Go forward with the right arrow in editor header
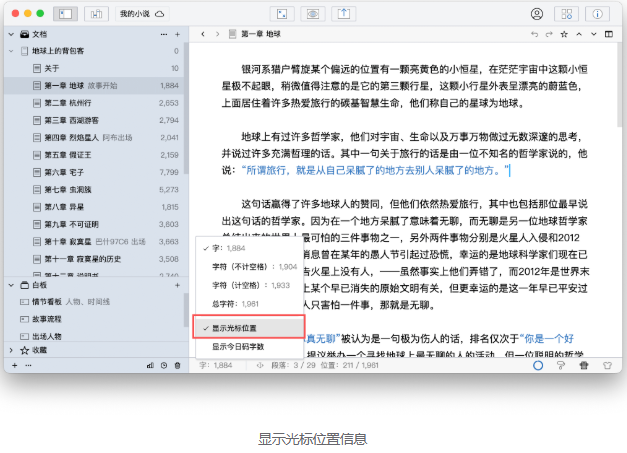Image resolution: width=627 pixels, height=453 pixels. click(217, 34)
